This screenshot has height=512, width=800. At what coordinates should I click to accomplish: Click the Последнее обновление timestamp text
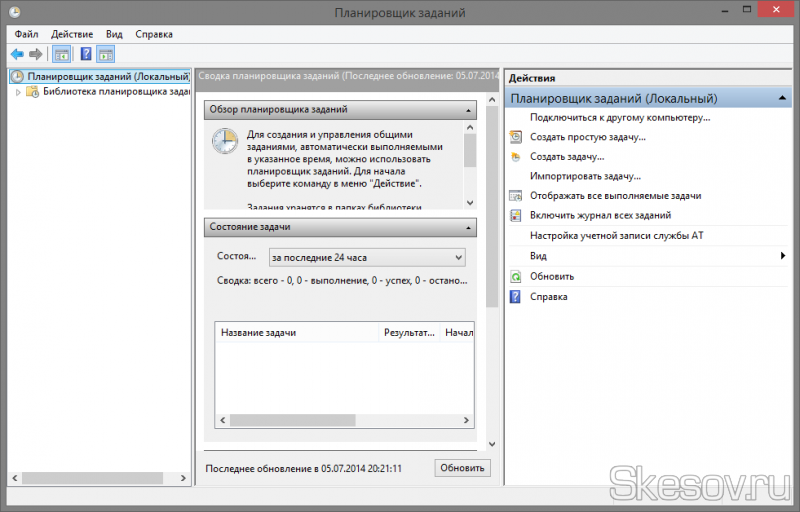[x=303, y=468]
